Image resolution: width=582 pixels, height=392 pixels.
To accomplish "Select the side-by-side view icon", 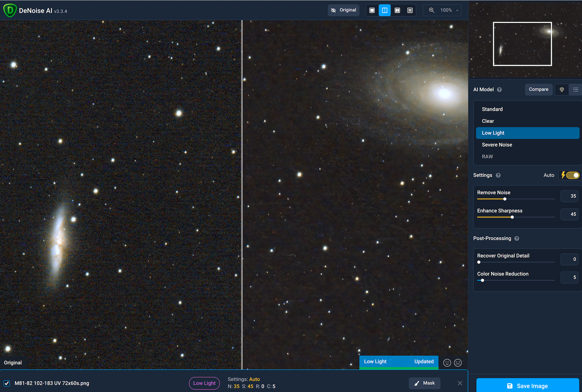I will [397, 10].
